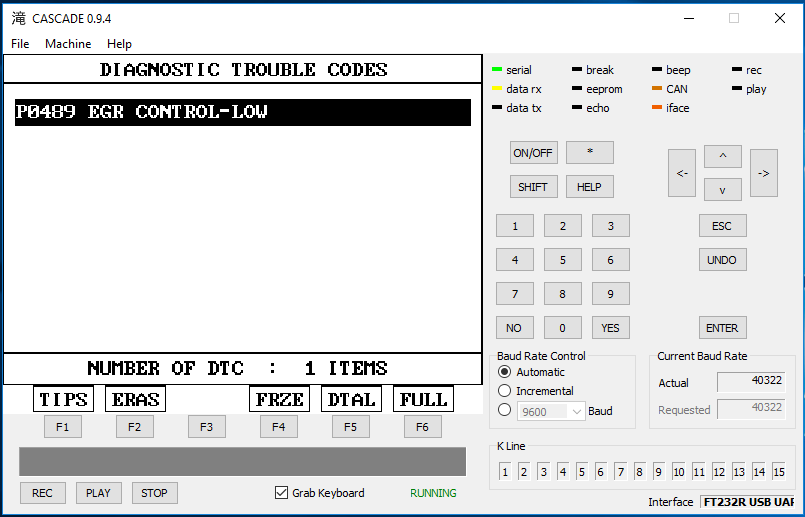Click the CASCADE app icon in title bar
Image resolution: width=805 pixels, height=517 pixels.
(x=18, y=18)
